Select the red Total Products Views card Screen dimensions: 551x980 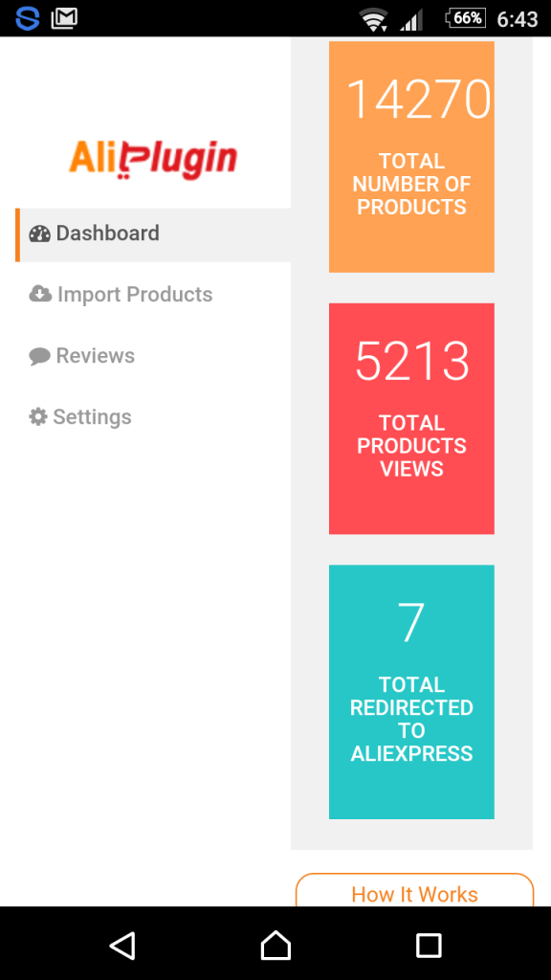tap(411, 419)
